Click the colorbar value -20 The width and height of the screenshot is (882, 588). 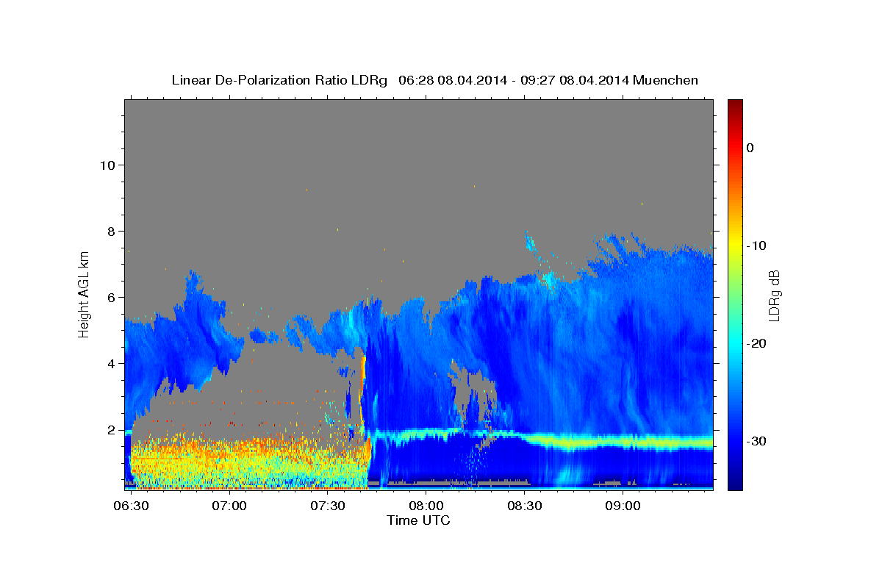(756, 343)
